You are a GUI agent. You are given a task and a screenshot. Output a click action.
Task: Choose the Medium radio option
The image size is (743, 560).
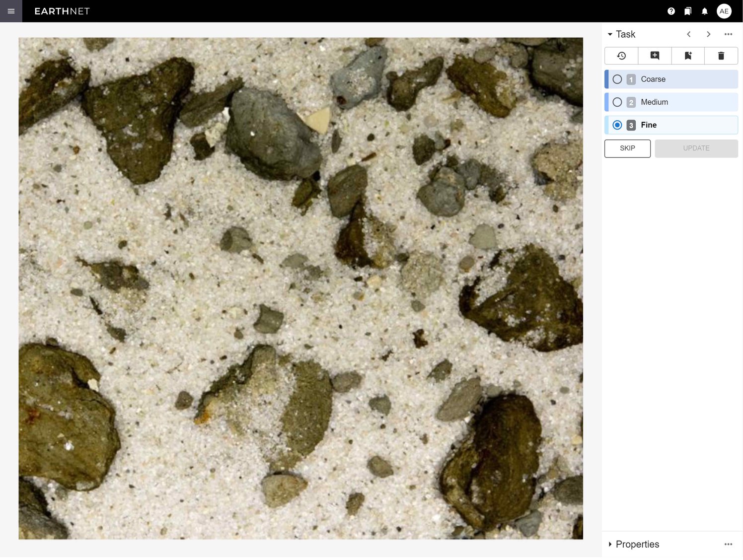[617, 102]
